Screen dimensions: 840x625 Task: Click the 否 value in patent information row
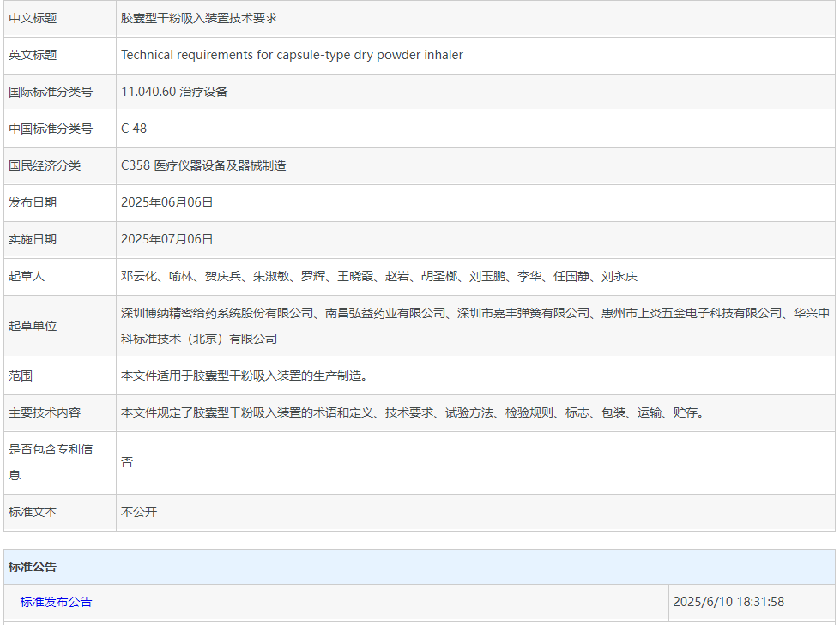pyautogui.click(x=127, y=462)
